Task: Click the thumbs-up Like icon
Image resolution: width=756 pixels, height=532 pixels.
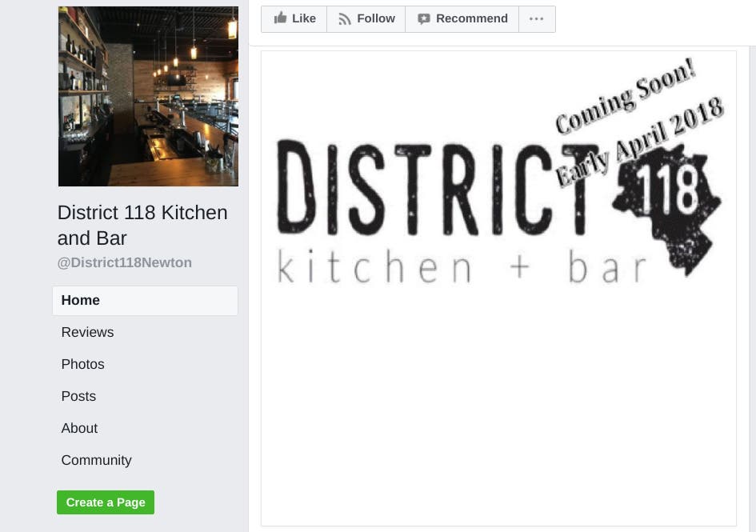Action: coord(280,18)
